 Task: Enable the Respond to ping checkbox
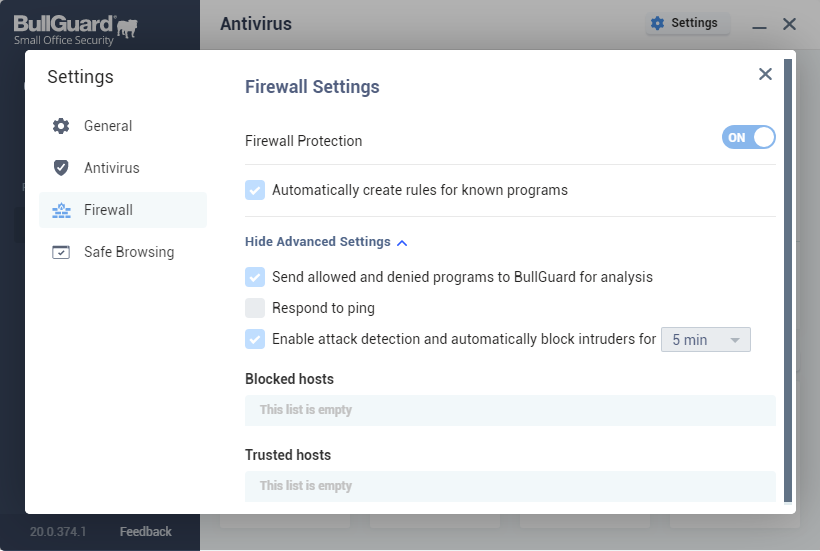tap(255, 308)
